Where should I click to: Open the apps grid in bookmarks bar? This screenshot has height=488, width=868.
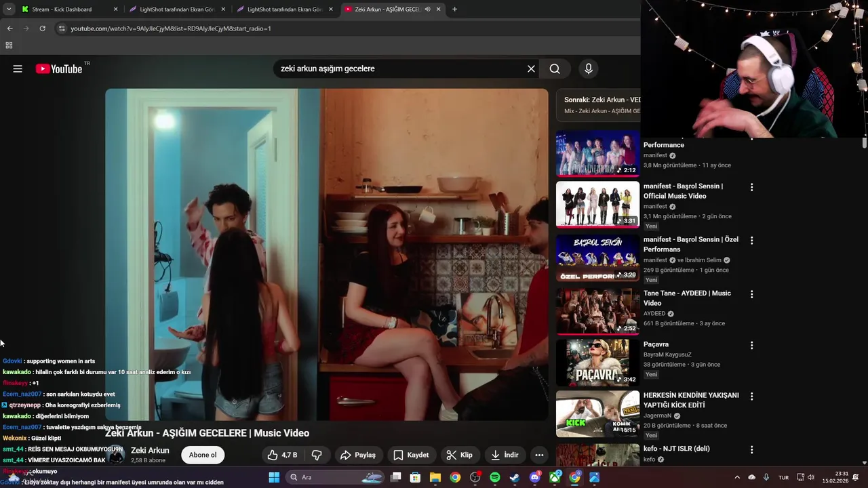9,45
